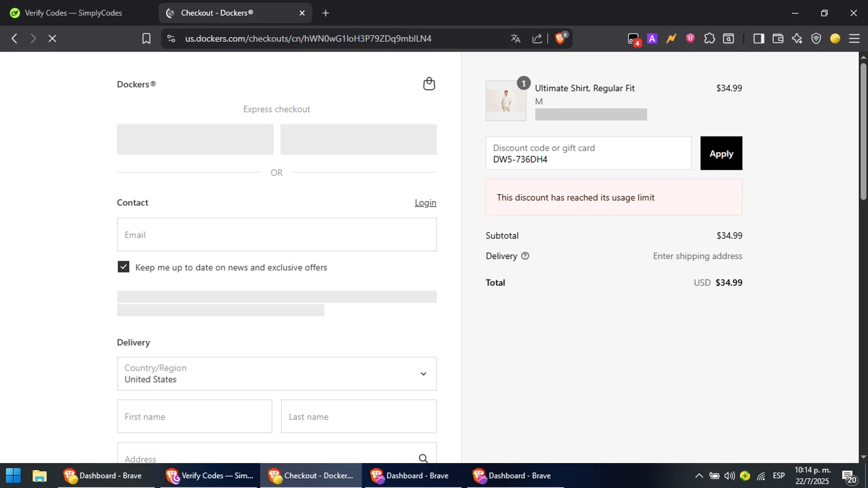Click the Ultimate Shirt product thumbnail
Image resolution: width=868 pixels, height=488 pixels.
pyautogui.click(x=506, y=101)
